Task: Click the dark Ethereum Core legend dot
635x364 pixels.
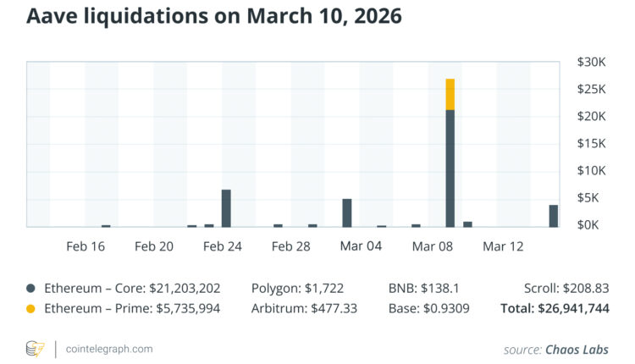Action: (x=31, y=289)
